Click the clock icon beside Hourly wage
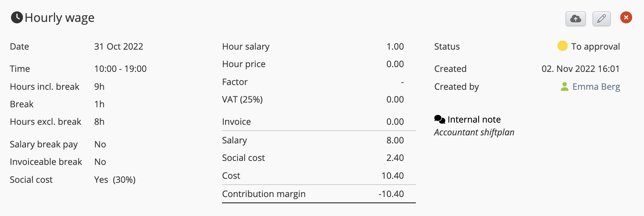 (x=17, y=18)
